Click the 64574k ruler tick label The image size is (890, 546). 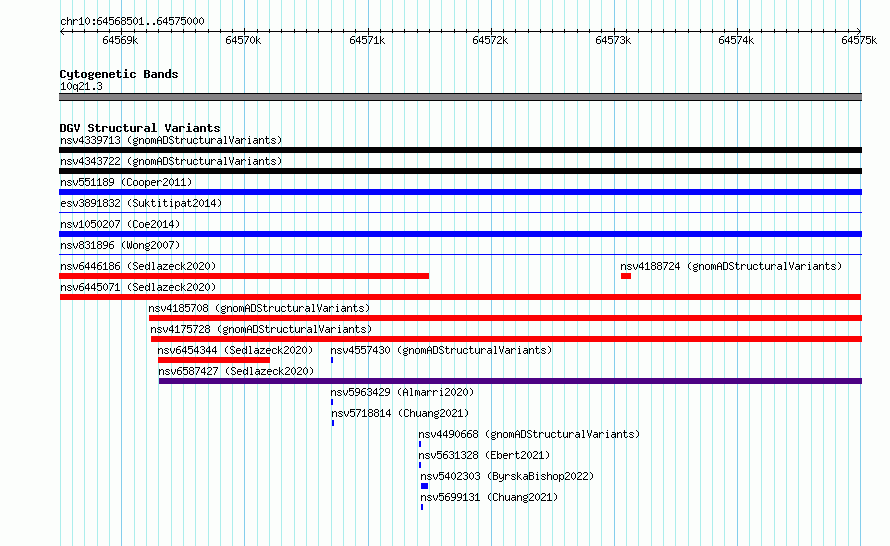(736, 40)
